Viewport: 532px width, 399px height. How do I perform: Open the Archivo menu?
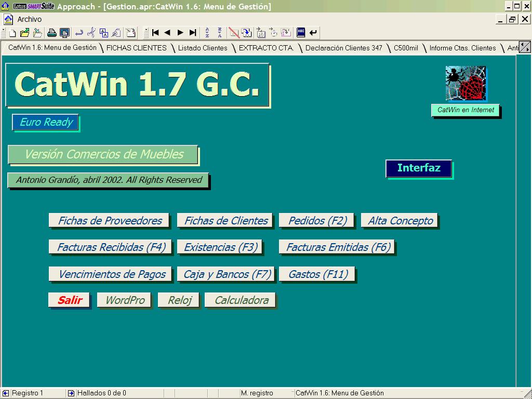29,19
